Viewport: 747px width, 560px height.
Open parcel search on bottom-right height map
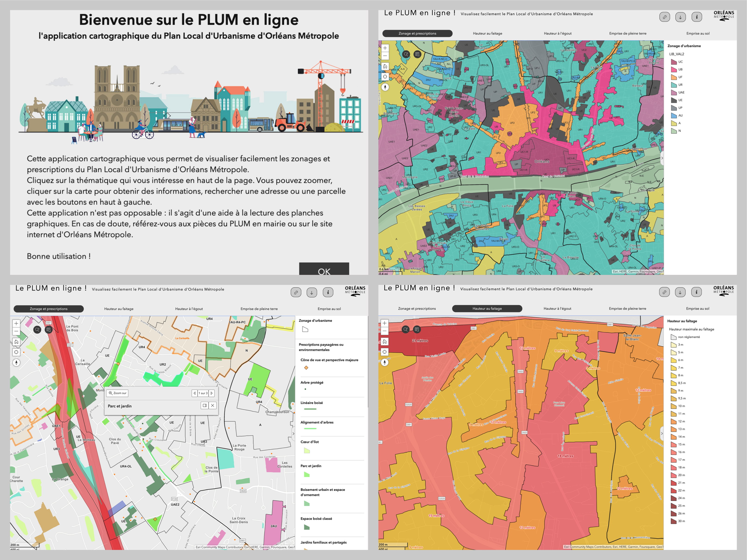coord(417,329)
